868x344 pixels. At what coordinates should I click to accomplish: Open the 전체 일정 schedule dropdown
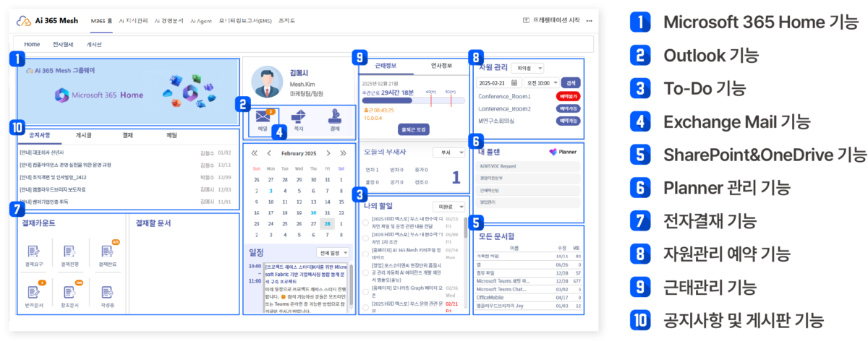tap(333, 253)
